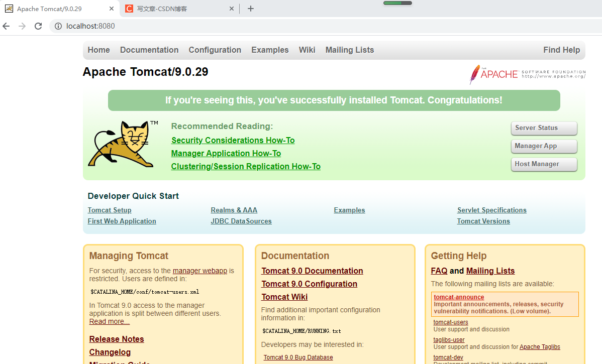Open First Web Application link
The image size is (602, 364).
pyautogui.click(x=122, y=221)
